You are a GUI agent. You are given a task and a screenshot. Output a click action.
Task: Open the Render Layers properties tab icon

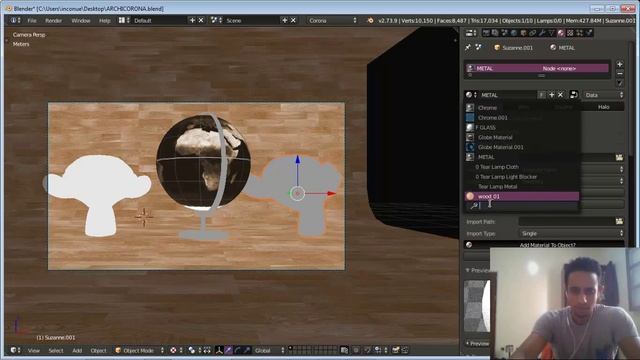pos(495,33)
